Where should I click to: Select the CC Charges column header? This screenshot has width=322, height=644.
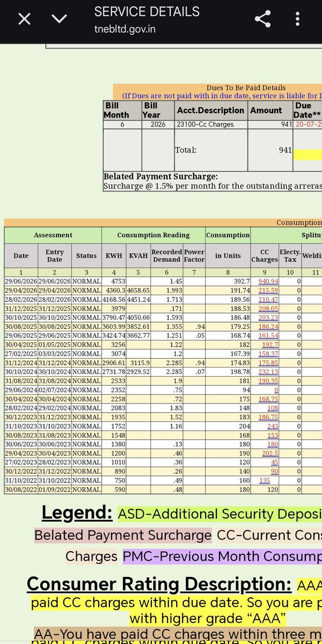pos(264,255)
